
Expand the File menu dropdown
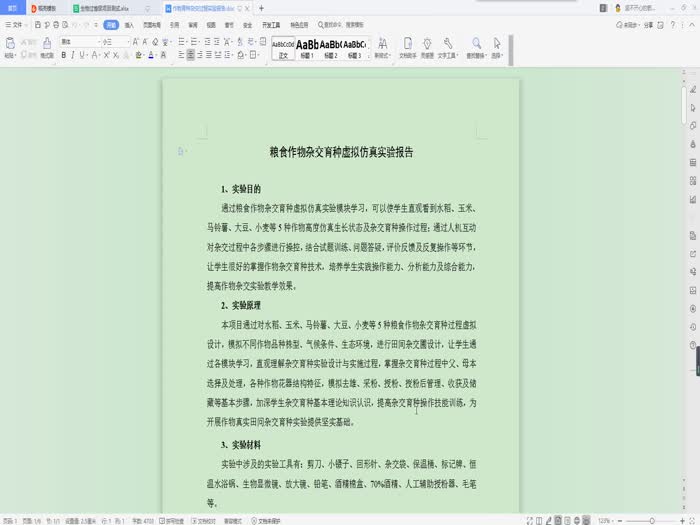coord(18,23)
